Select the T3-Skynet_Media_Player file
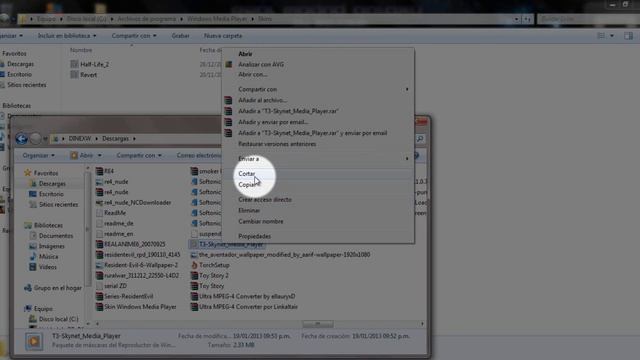 [227, 244]
